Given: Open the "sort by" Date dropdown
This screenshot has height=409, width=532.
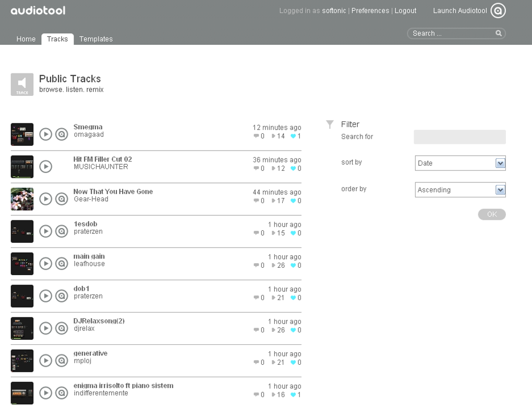Looking at the screenshot, I should (460, 163).
